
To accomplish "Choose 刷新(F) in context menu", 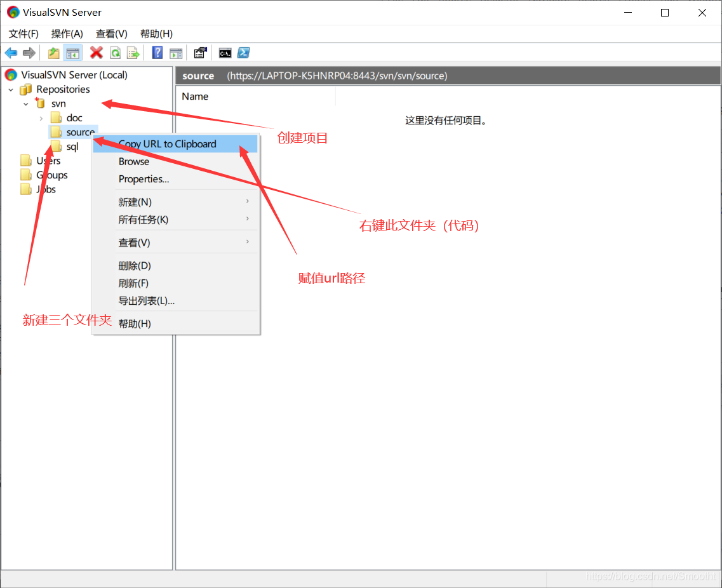I will pyautogui.click(x=175, y=283).
